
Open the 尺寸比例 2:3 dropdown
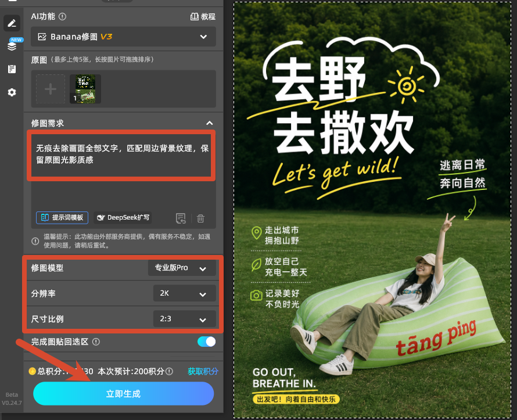click(184, 319)
